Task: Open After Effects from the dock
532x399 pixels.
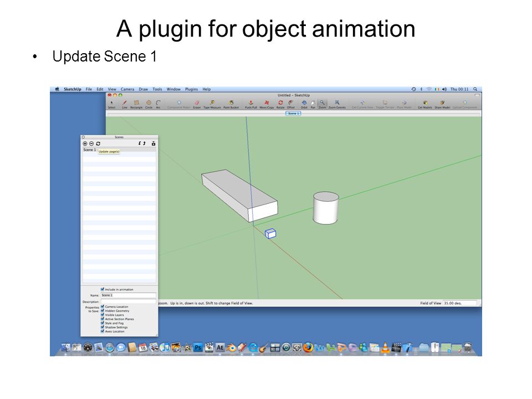Action: click(x=220, y=347)
